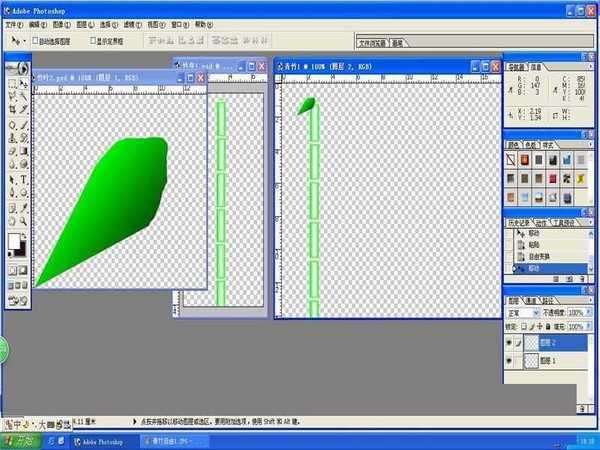The height and width of the screenshot is (450, 600).
Task: Click the foreground color swatch in toolbox
Action: 14,242
